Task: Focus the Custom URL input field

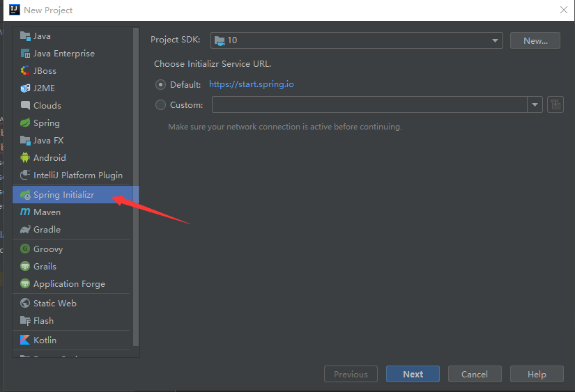Action: pos(369,104)
